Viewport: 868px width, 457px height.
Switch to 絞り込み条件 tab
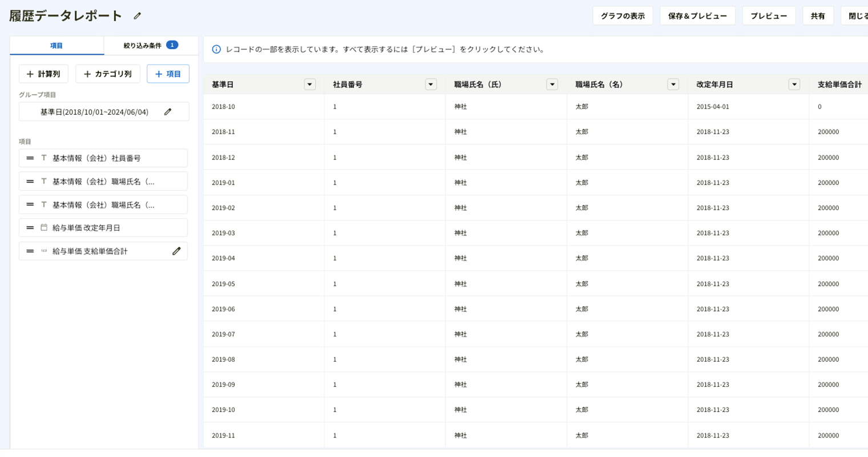151,45
